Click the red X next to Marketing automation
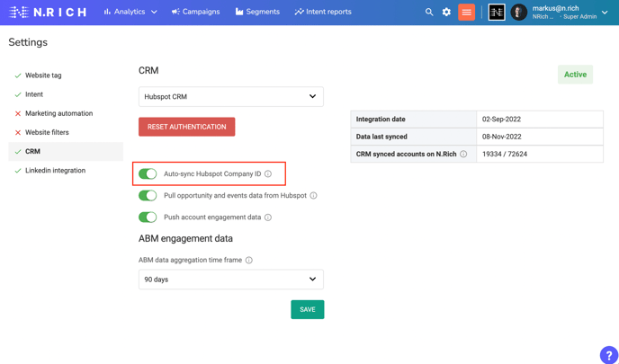This screenshot has width=619, height=364. [18, 113]
